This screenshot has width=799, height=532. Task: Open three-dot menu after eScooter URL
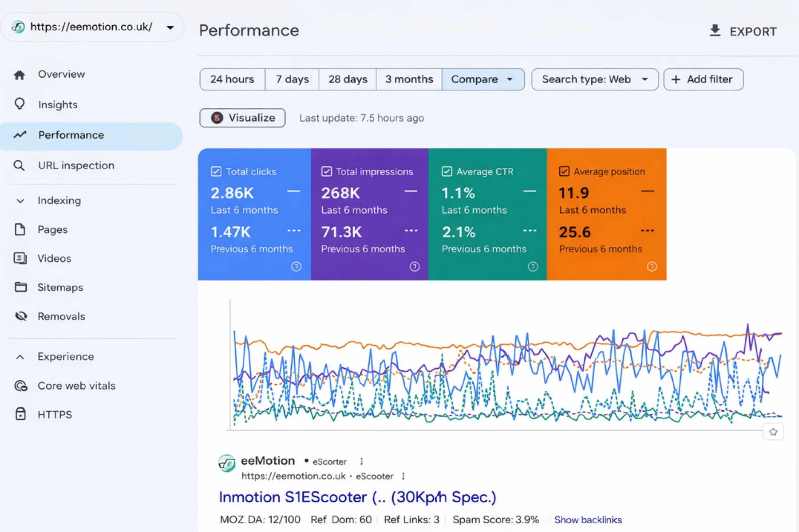tap(403, 476)
